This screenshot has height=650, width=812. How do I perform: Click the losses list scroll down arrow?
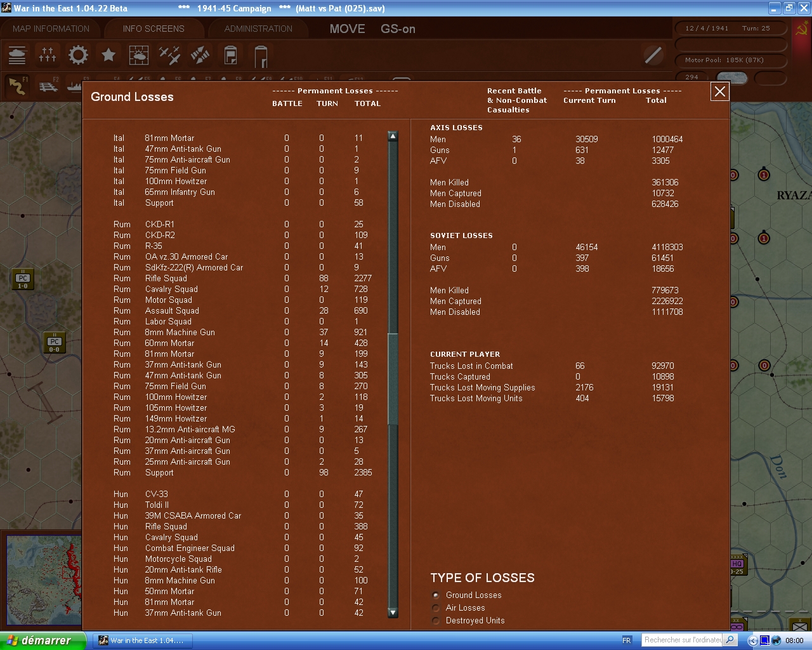point(393,613)
